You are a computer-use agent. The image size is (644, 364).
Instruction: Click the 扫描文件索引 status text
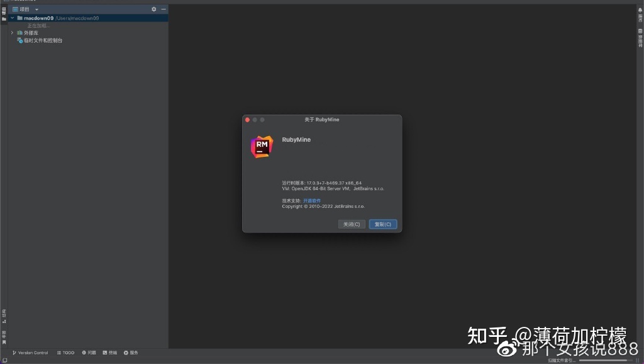click(562, 360)
